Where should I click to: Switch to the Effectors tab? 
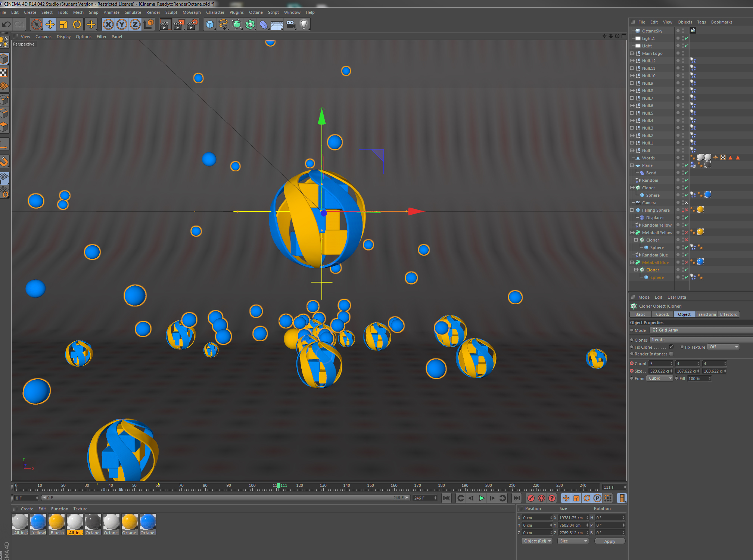pyautogui.click(x=728, y=314)
